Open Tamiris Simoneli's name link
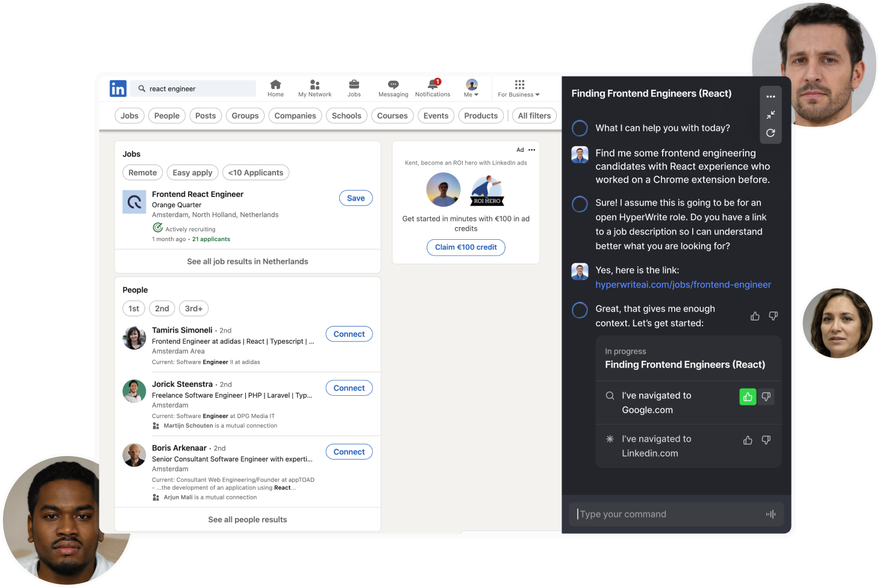This screenshot has height=588, width=879. 182,330
